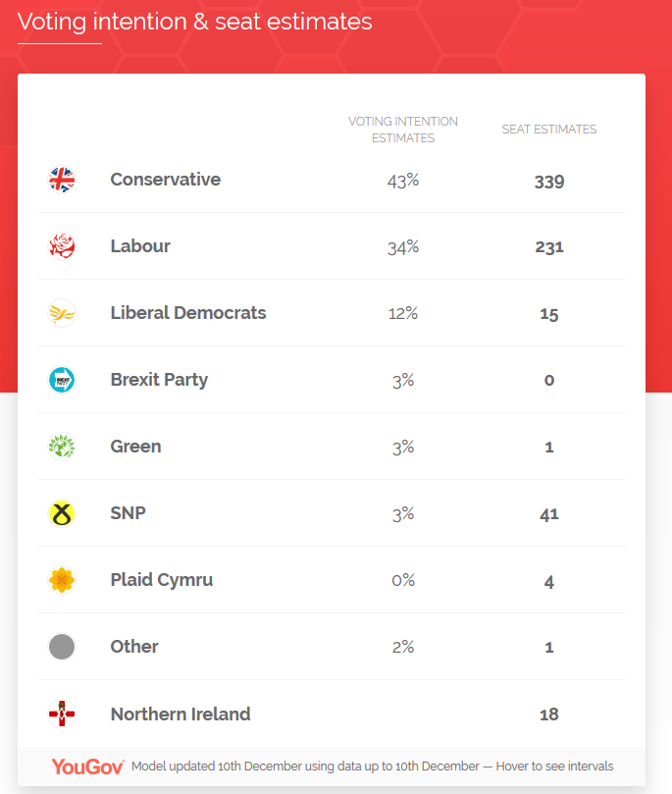Click the Northern Ireland flag icon
Screen dimensions: 672x794
62,714
